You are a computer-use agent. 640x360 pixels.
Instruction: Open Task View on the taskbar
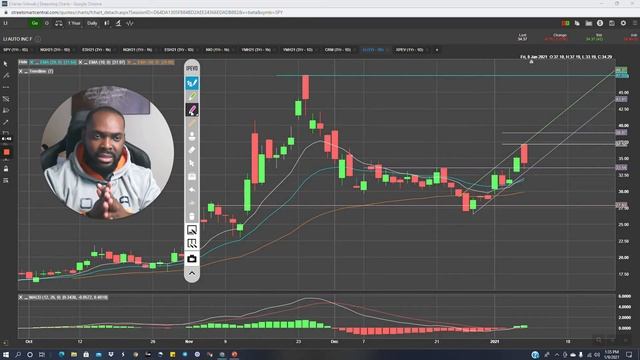point(42,355)
